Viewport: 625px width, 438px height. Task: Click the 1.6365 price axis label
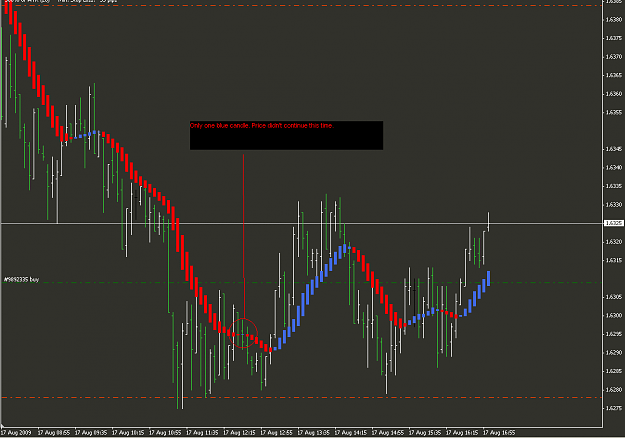click(x=614, y=75)
